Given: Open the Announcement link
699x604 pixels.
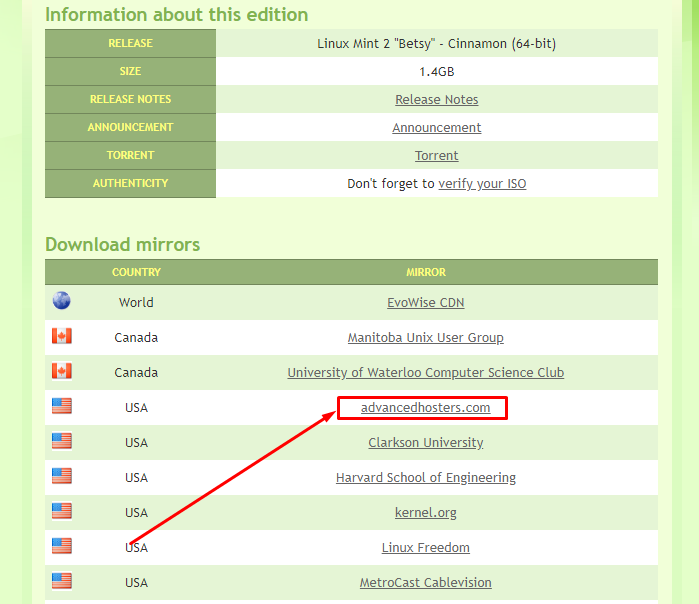Looking at the screenshot, I should pos(436,127).
